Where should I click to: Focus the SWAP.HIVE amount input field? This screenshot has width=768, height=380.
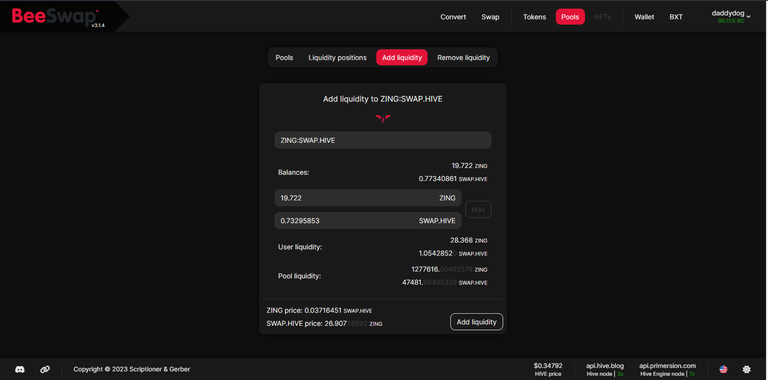[368, 220]
